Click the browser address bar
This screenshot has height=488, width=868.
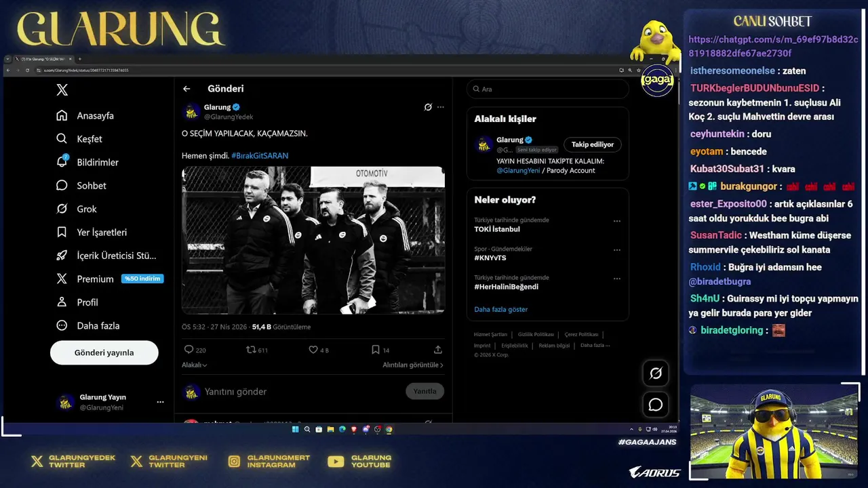[x=325, y=70]
